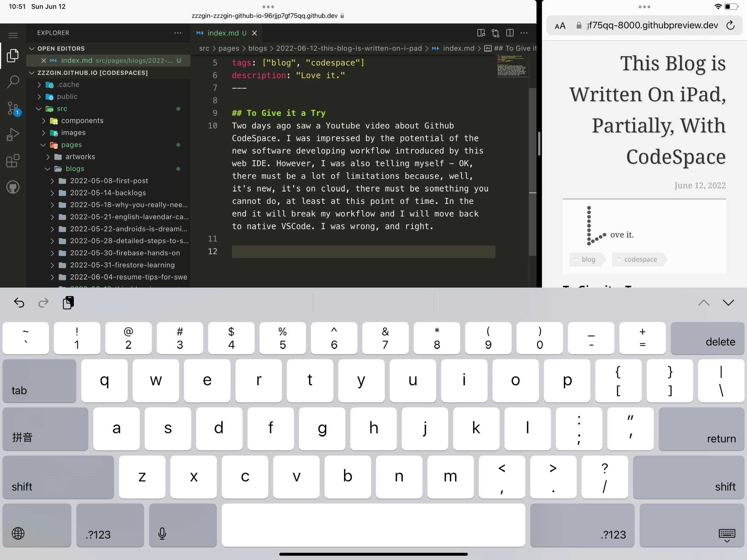Tap the globe keyboard switch key
The height and width of the screenshot is (560, 747).
pos(37,525)
